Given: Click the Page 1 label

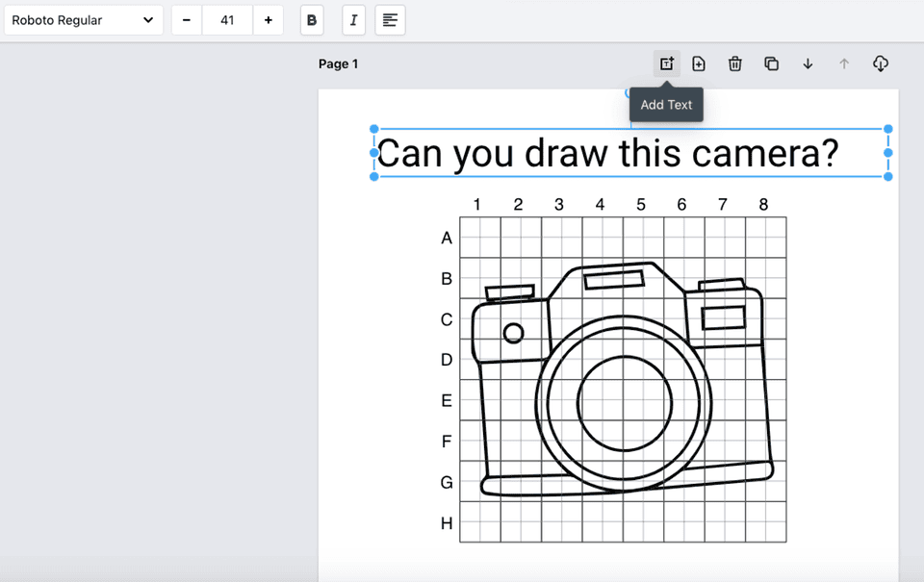Looking at the screenshot, I should pyautogui.click(x=338, y=63).
